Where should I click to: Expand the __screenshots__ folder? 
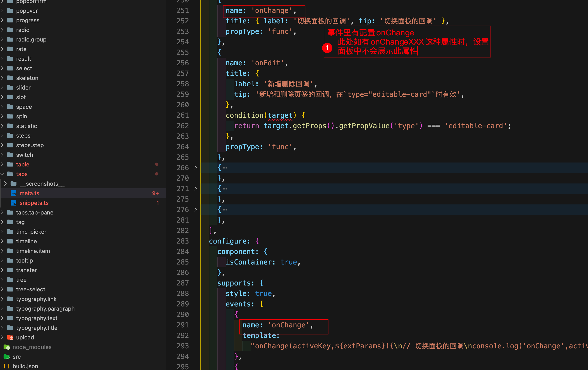(x=5, y=183)
